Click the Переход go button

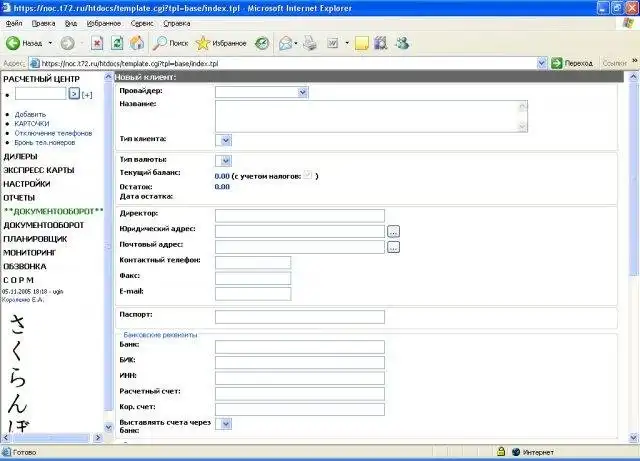click(x=572, y=63)
